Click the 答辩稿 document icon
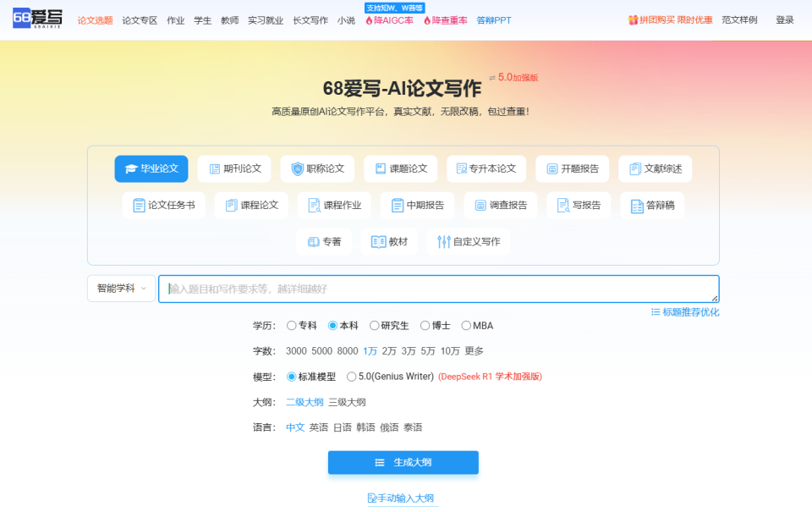 [635, 205]
